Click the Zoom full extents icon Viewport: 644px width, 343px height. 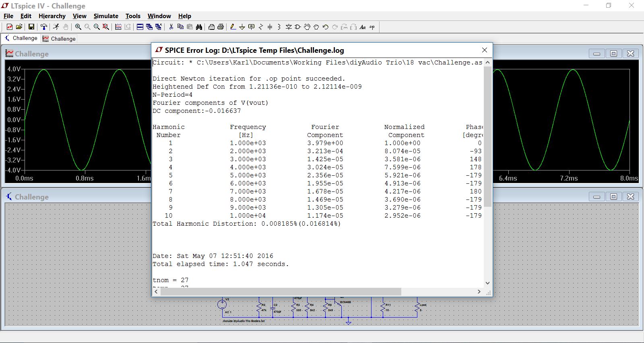106,27
